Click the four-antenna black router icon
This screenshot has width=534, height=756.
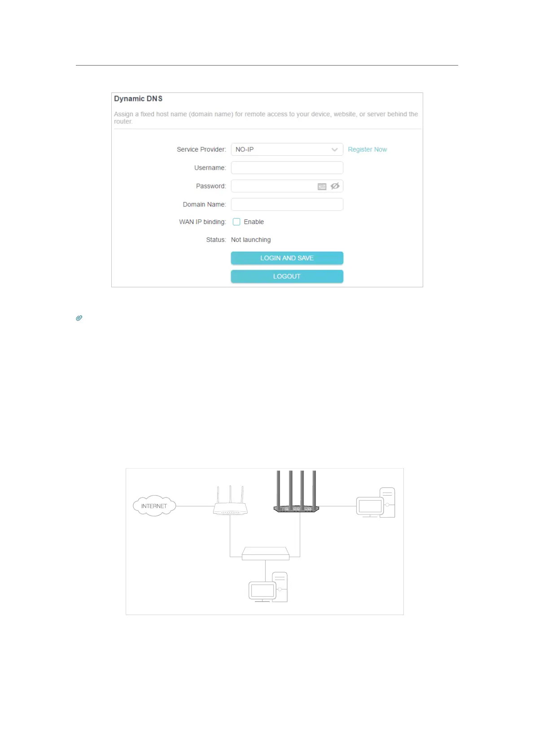tap(296, 491)
